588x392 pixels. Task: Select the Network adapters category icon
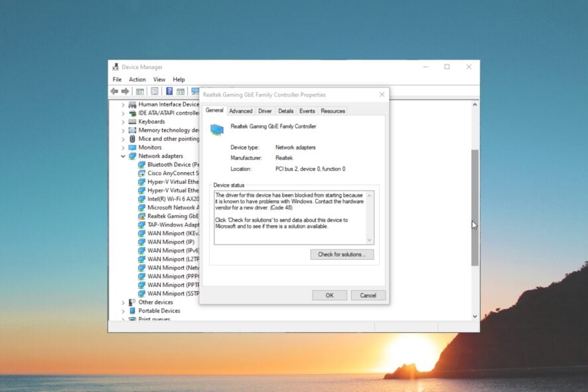click(x=132, y=156)
